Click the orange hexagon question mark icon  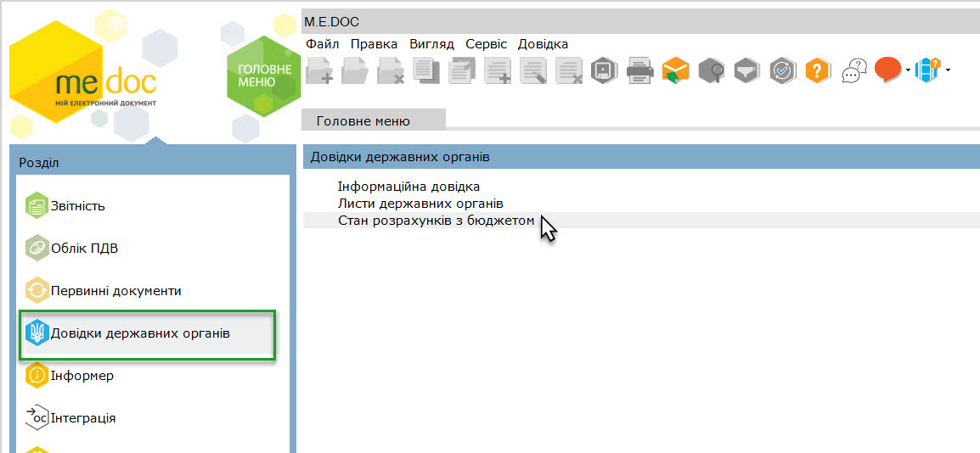(x=818, y=70)
